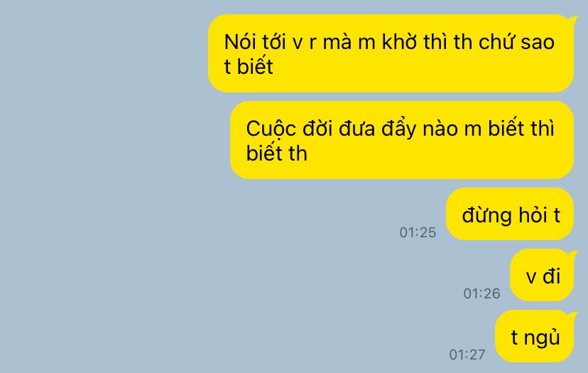This screenshot has height=373, width=588.
Task: Click the words "t biết" on the second line
Action: click(x=249, y=66)
